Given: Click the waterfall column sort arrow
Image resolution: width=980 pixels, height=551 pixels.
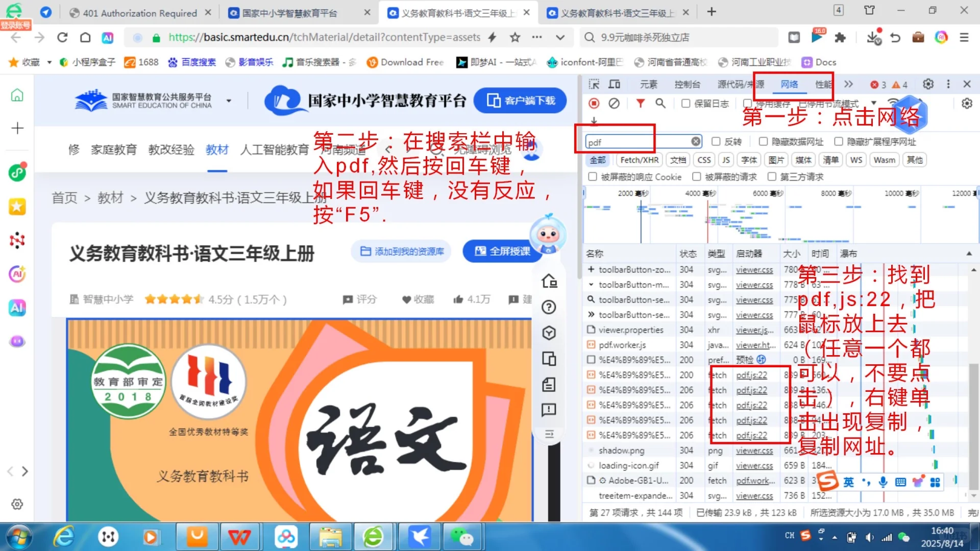Looking at the screenshot, I should [x=969, y=254].
